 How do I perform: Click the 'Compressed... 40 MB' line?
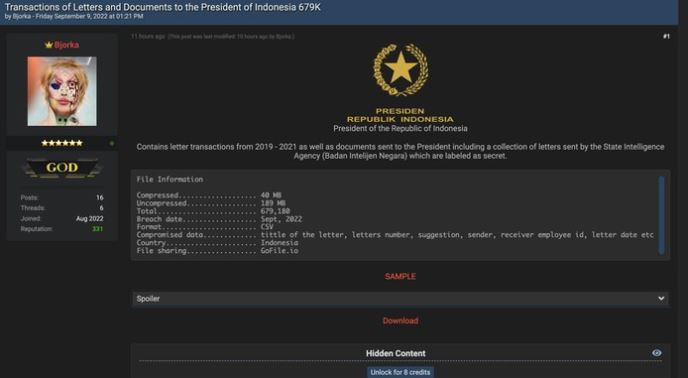[209, 195]
